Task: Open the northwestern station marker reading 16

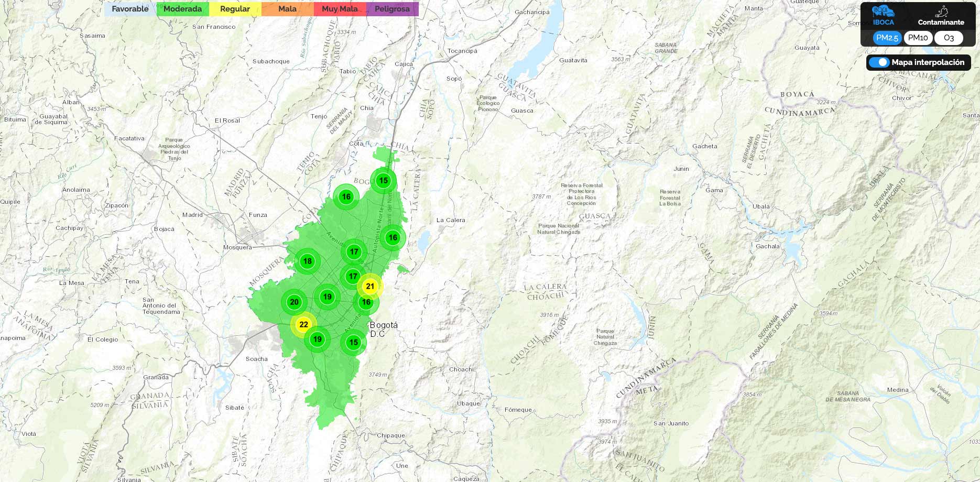Action: pyautogui.click(x=346, y=197)
